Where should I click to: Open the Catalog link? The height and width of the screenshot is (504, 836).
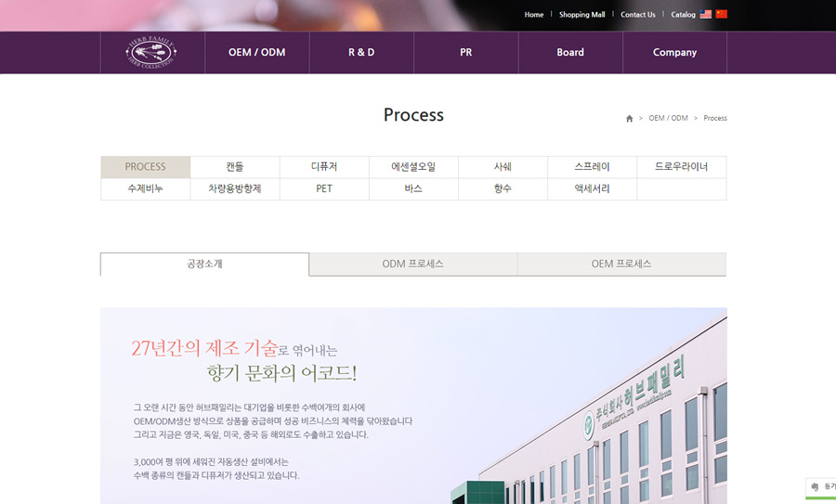click(x=683, y=15)
